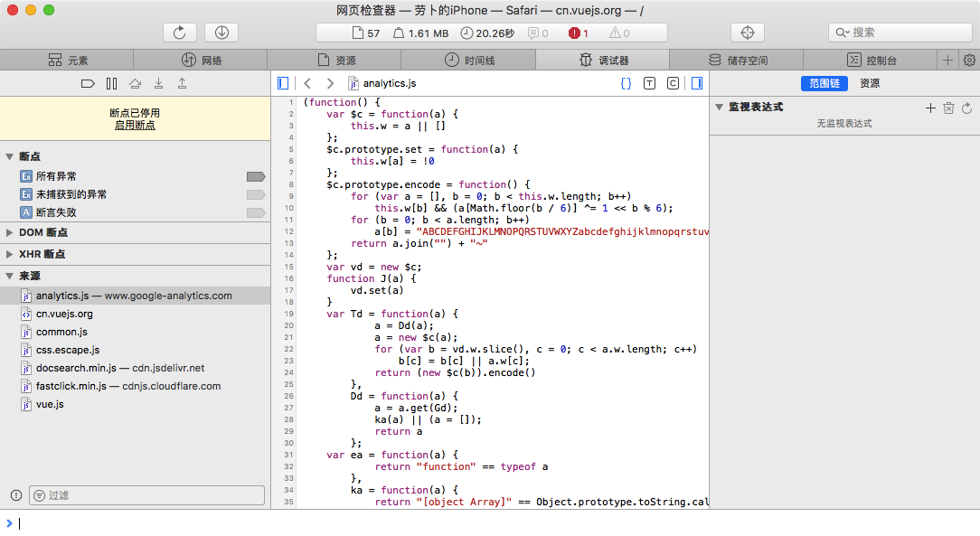980x536 pixels.
Task: Open vue.js source file
Action: [135, 405]
